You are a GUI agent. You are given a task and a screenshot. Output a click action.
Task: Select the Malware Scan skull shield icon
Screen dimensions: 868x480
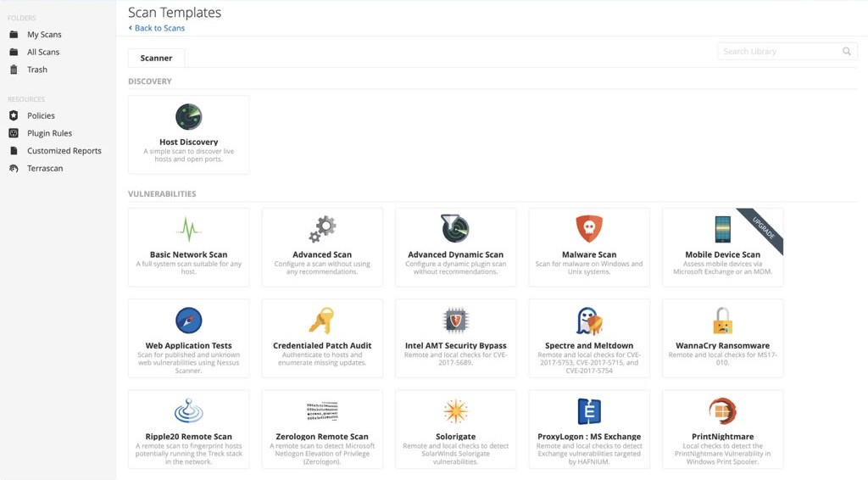(x=589, y=229)
